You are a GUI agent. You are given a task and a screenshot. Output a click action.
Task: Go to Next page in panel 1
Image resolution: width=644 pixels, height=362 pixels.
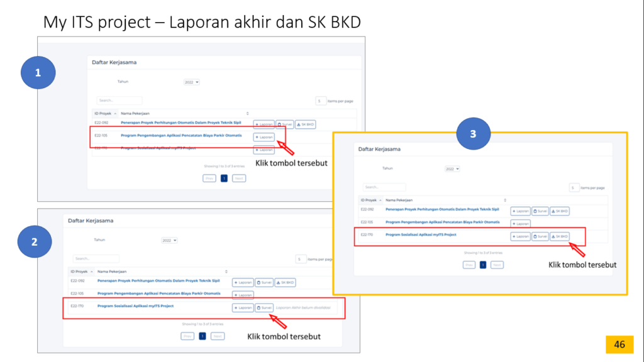coord(238,178)
